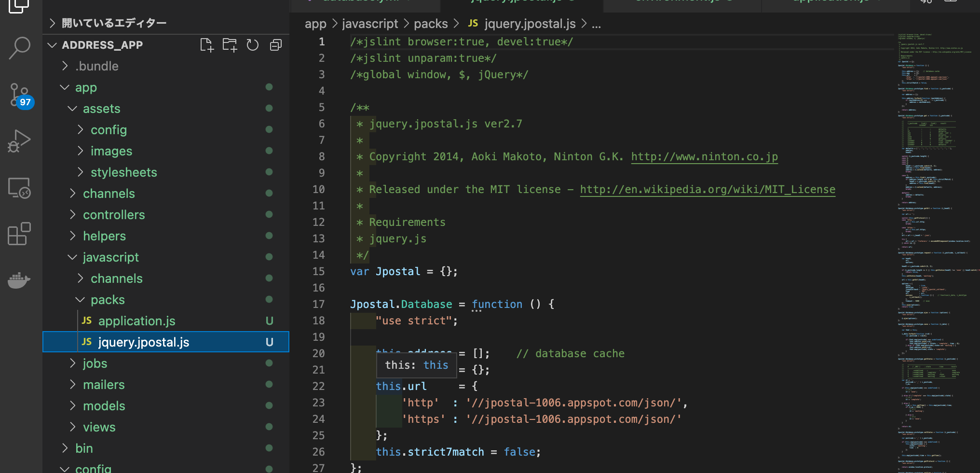Click New File icon in ADDRESS_APP header

point(206,45)
